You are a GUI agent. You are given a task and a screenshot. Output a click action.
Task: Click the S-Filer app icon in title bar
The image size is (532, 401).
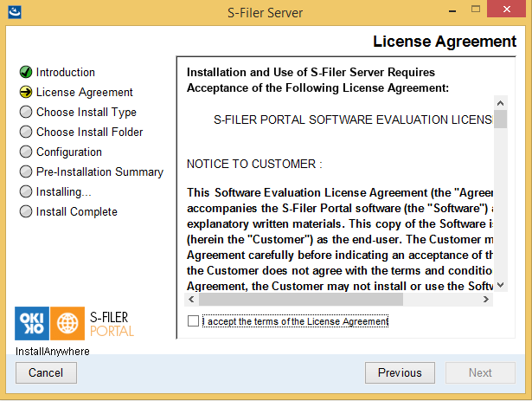15,12
